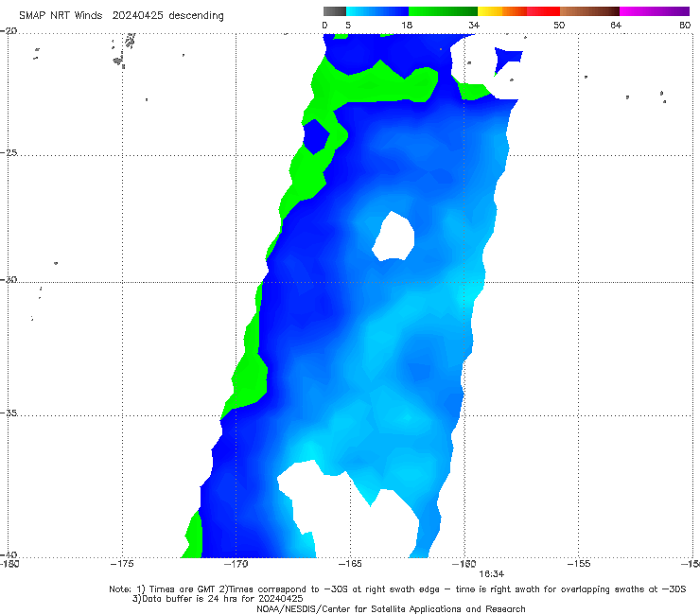
Task: Select the longitude label '-165'
Action: [350, 564]
